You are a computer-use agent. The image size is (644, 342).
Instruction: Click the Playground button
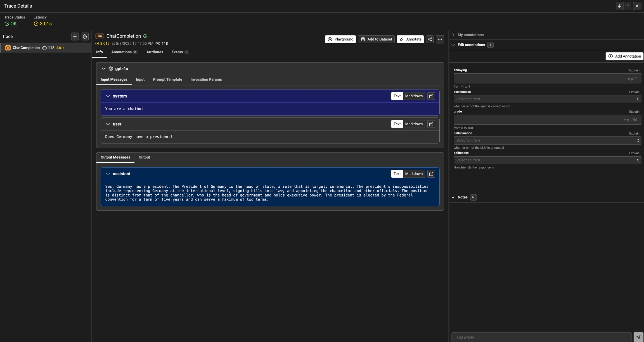(x=340, y=39)
